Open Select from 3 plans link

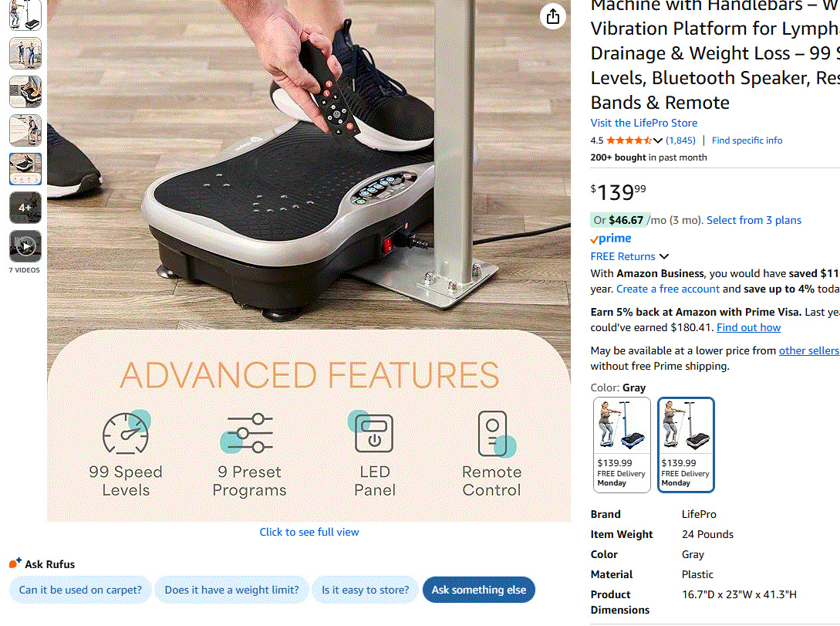click(x=754, y=220)
